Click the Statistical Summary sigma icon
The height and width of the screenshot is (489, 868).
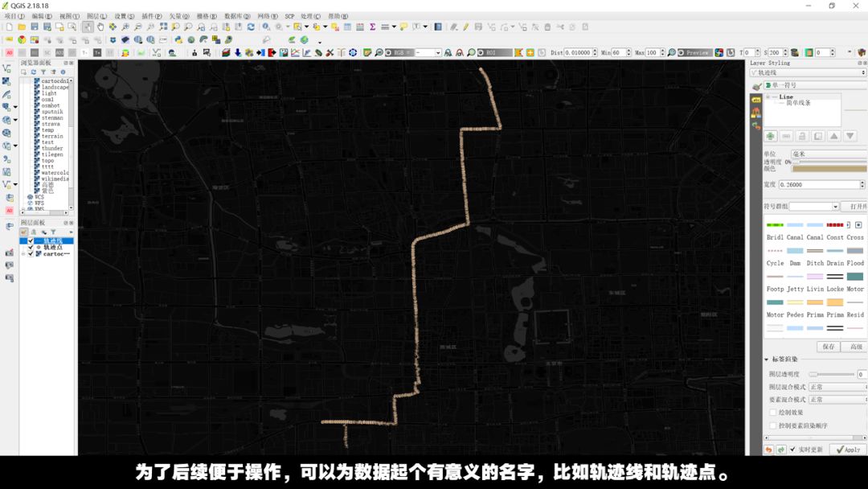pos(373,27)
